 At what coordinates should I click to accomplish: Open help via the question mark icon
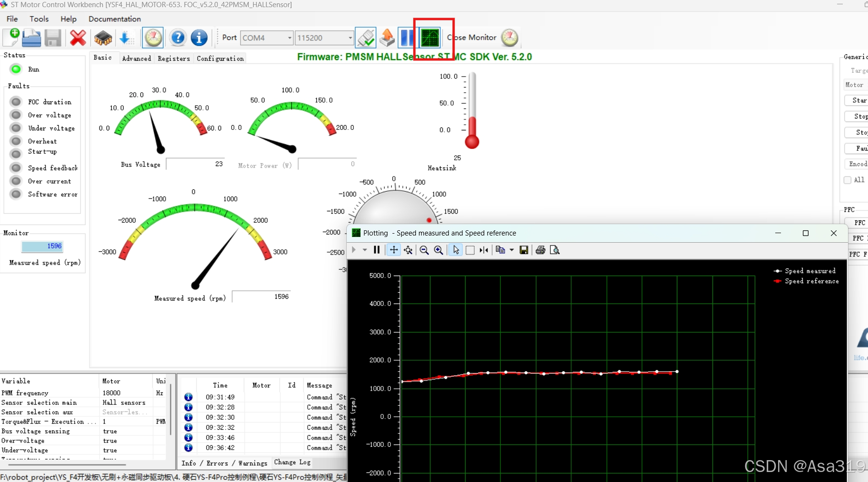[178, 38]
